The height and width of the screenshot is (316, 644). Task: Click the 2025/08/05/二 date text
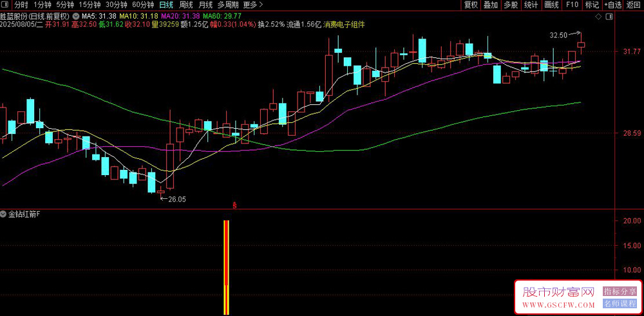(x=22, y=24)
